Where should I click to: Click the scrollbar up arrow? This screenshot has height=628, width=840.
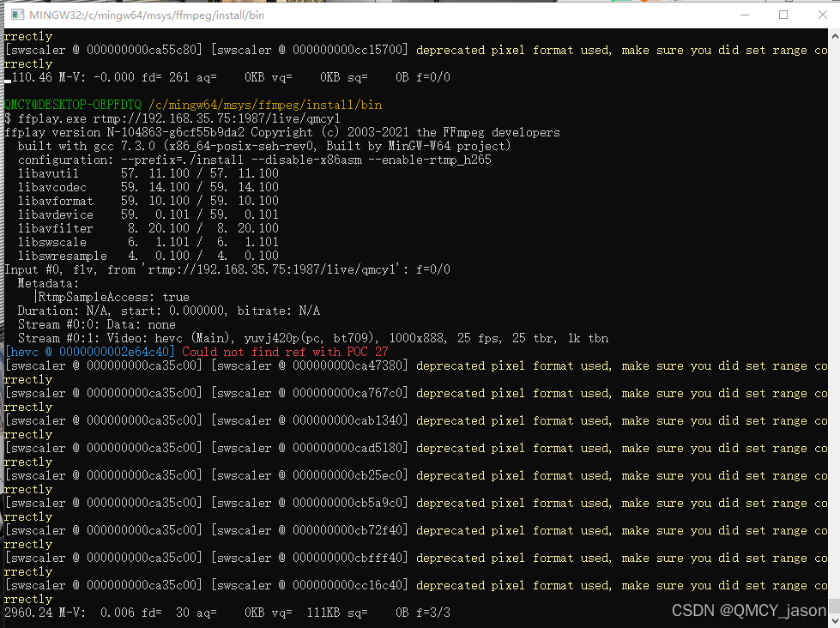point(835,36)
